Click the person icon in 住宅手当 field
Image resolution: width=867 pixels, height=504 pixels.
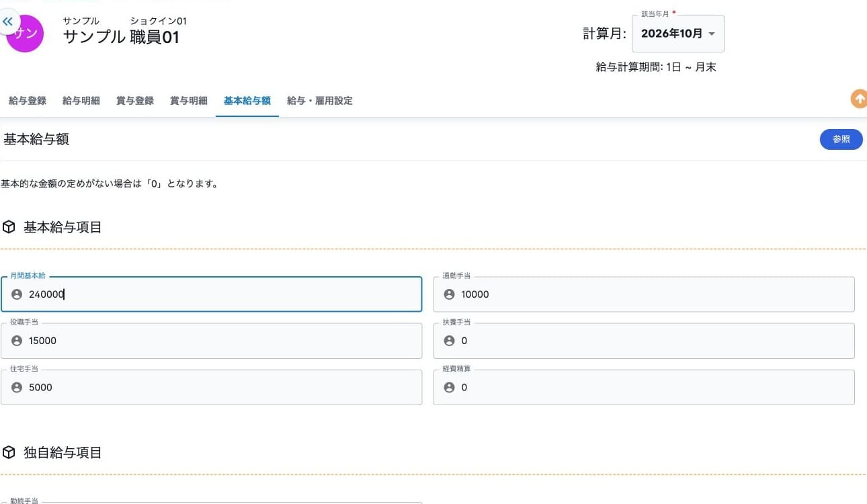pos(17,387)
